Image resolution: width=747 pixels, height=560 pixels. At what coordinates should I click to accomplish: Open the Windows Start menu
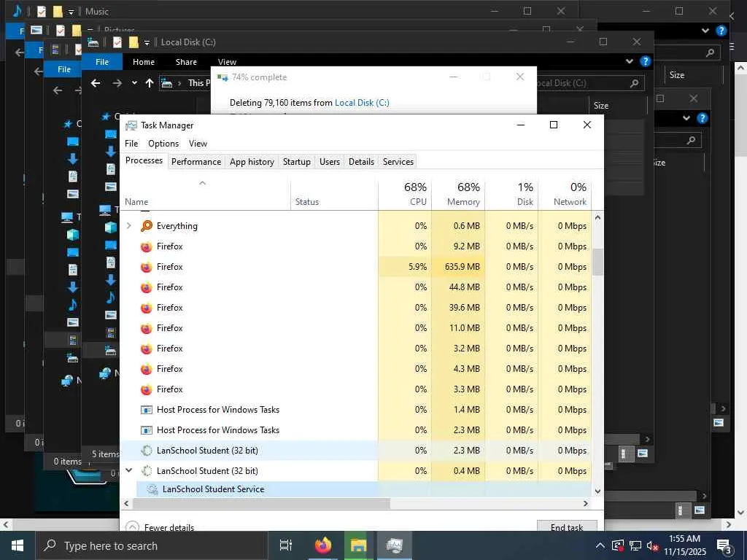(18, 545)
